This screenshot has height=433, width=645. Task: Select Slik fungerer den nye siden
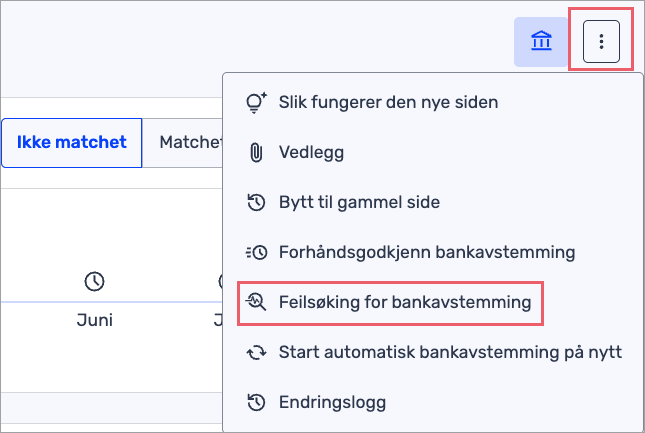point(388,101)
